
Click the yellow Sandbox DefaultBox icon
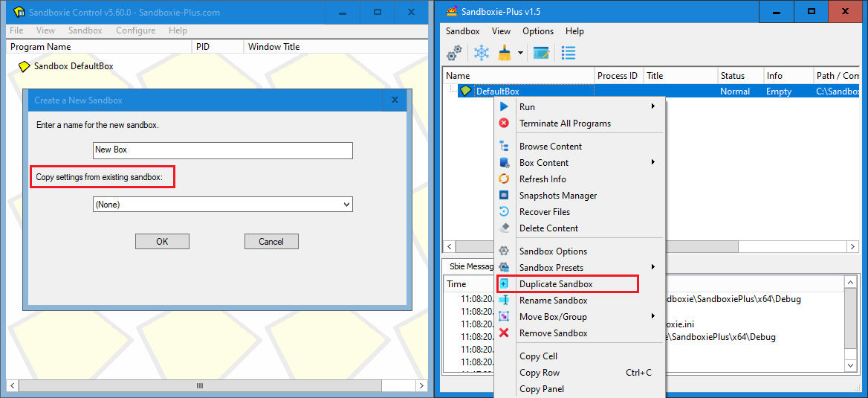[x=24, y=66]
